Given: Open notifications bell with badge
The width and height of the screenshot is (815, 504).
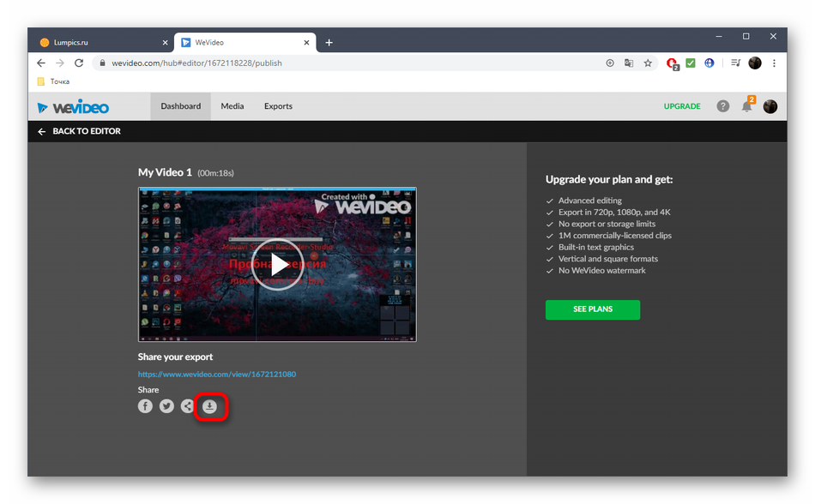Looking at the screenshot, I should [746, 106].
